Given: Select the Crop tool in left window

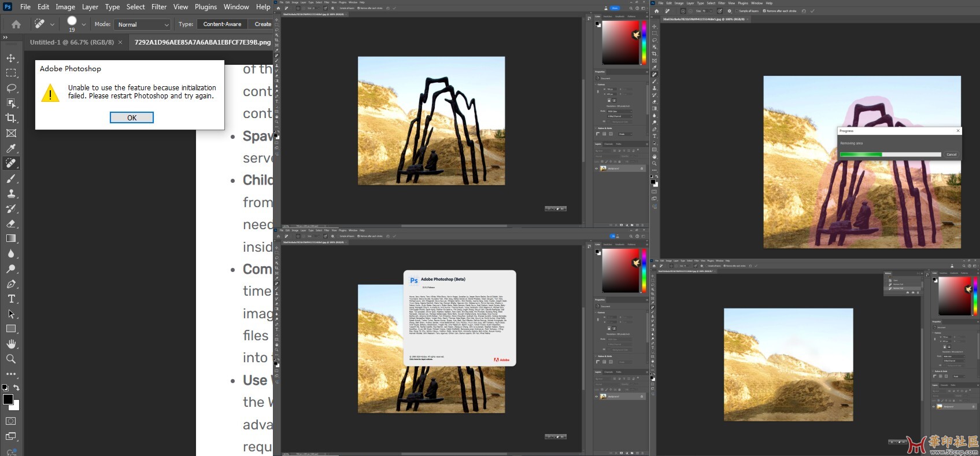Looking at the screenshot, I should point(11,118).
